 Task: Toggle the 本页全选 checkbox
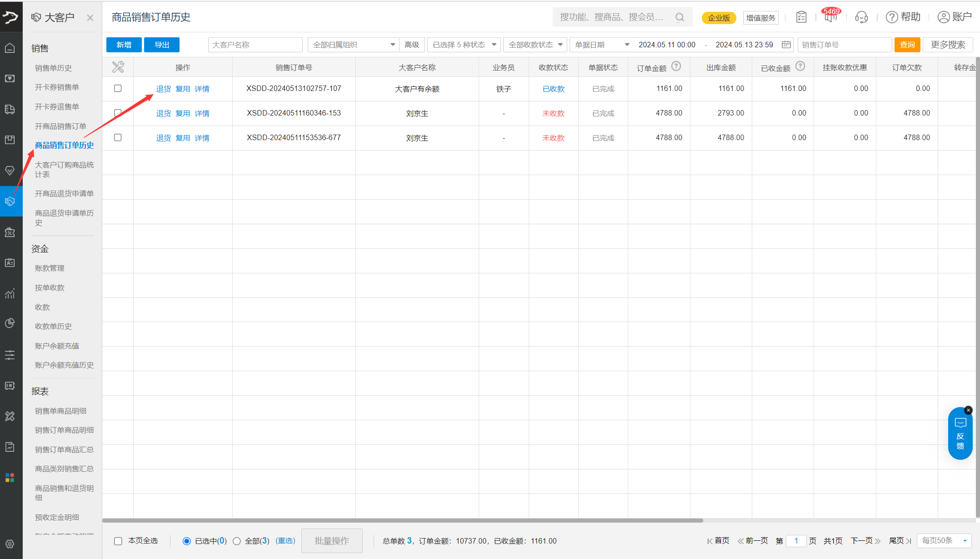[118, 541]
